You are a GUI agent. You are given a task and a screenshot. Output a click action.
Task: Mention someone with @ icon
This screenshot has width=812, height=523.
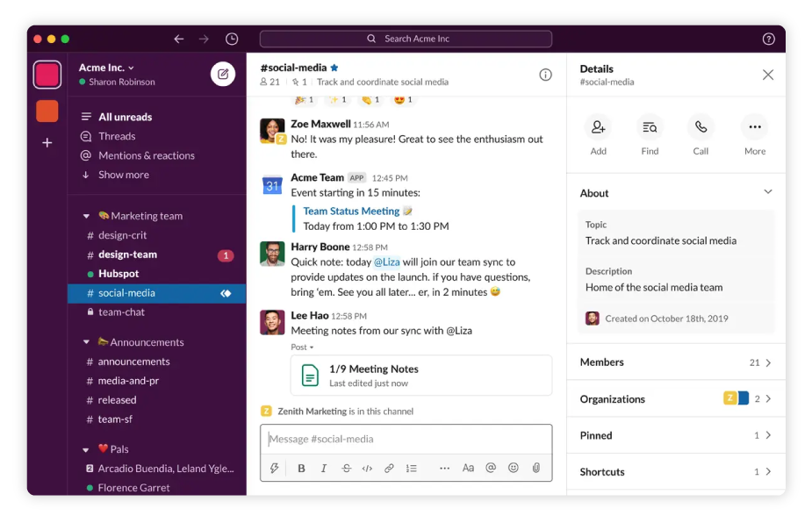tap(491, 468)
